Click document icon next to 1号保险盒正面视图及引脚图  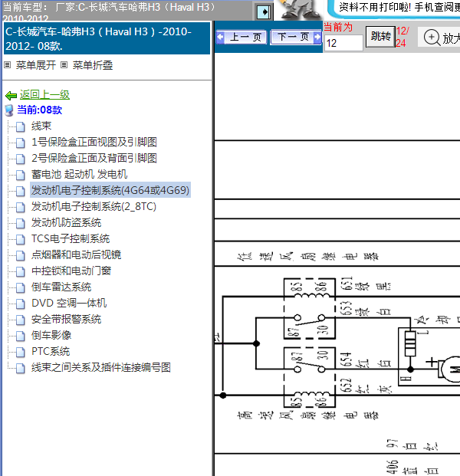coord(21,143)
